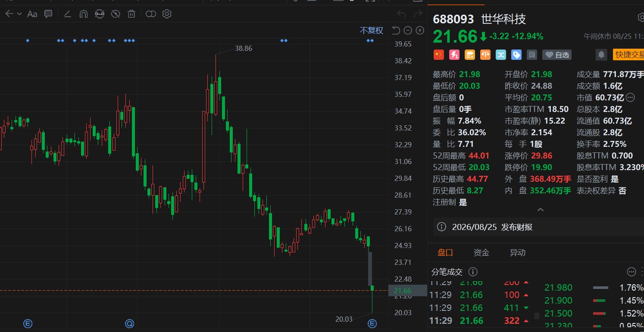Image resolution: width=644 pixels, height=332 pixels.
Task: Switch to the 资金 tab
Action: pos(481,253)
